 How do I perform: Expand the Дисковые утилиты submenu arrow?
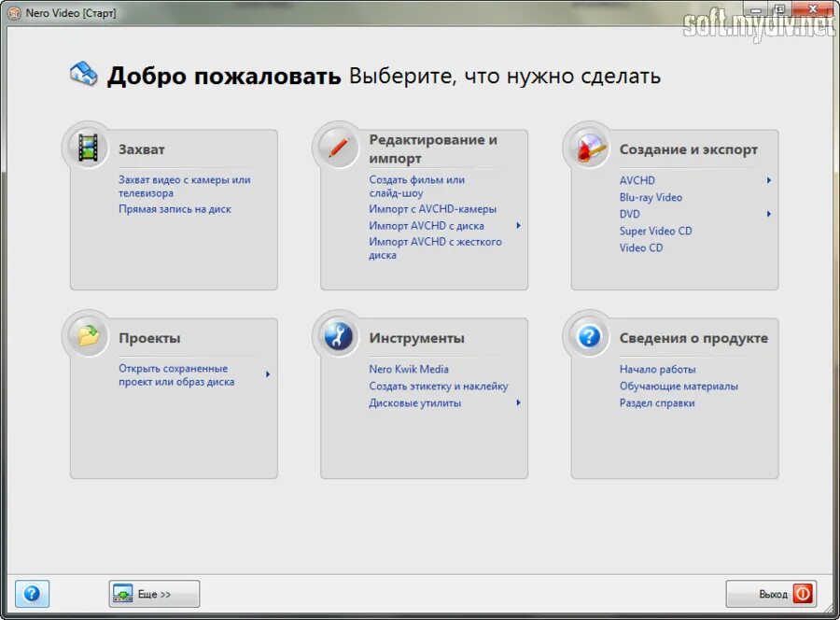[x=518, y=403]
